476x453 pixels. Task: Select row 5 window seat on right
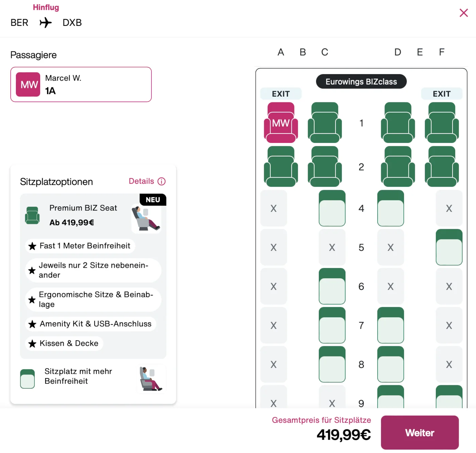tap(449, 247)
